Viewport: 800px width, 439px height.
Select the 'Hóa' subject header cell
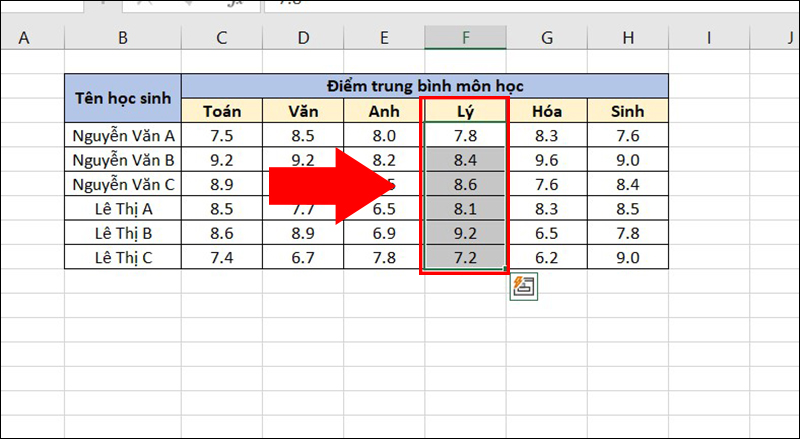547,110
